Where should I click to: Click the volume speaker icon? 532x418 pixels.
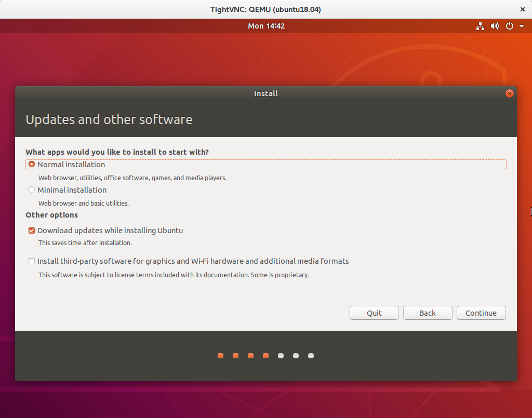pyautogui.click(x=495, y=26)
